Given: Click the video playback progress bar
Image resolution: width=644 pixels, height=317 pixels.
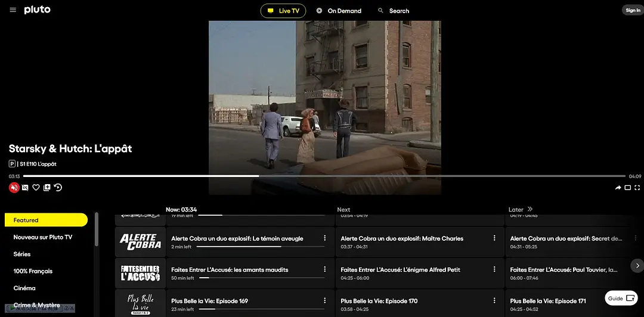Looking at the screenshot, I should (322, 176).
